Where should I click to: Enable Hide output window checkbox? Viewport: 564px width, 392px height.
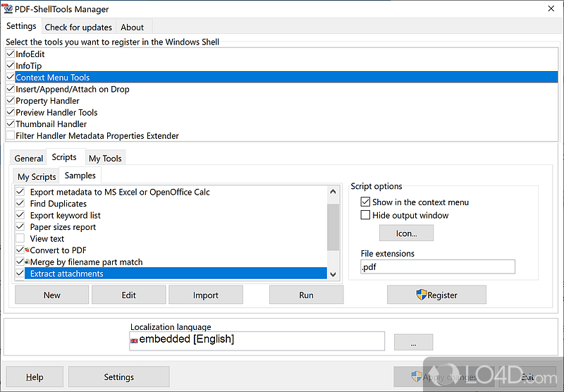365,215
